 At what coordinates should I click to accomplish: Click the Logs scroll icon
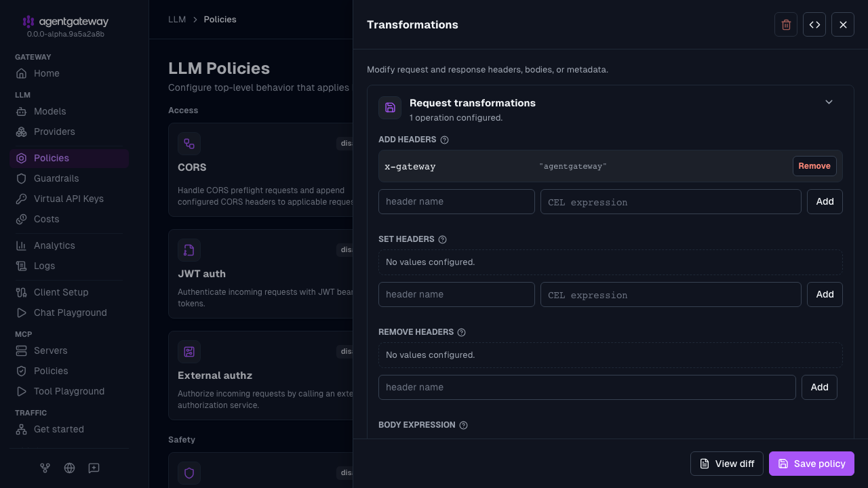point(21,266)
